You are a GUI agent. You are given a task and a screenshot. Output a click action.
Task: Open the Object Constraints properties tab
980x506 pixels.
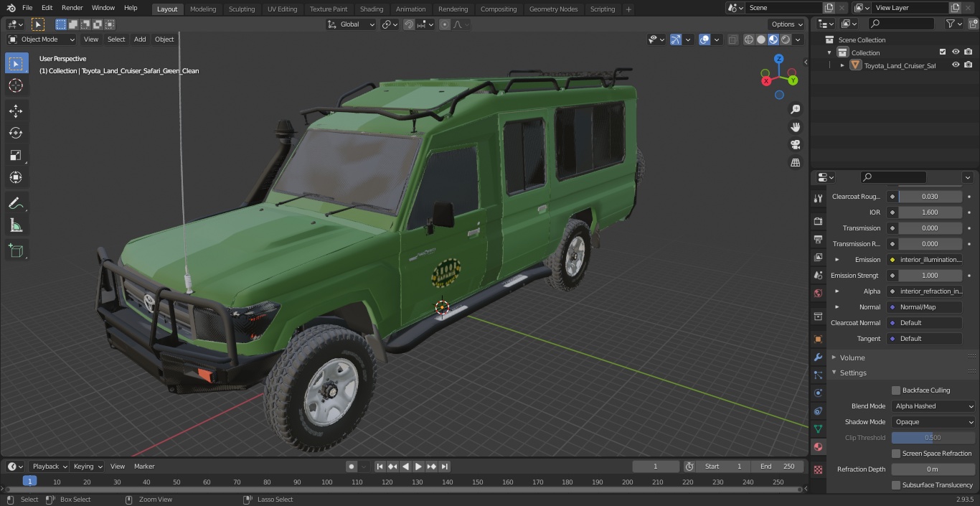point(818,411)
